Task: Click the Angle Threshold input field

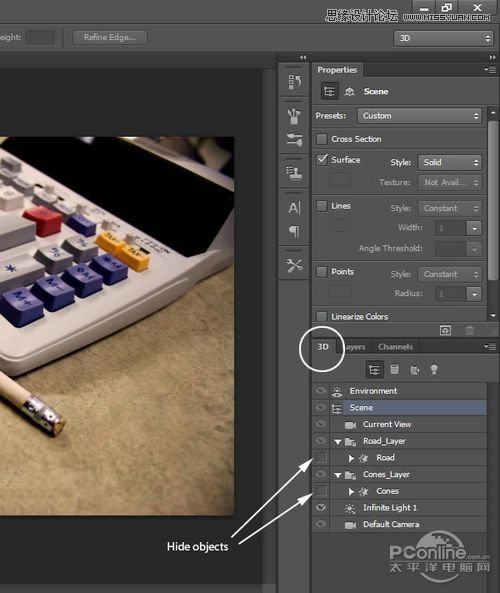Action: [x=451, y=249]
